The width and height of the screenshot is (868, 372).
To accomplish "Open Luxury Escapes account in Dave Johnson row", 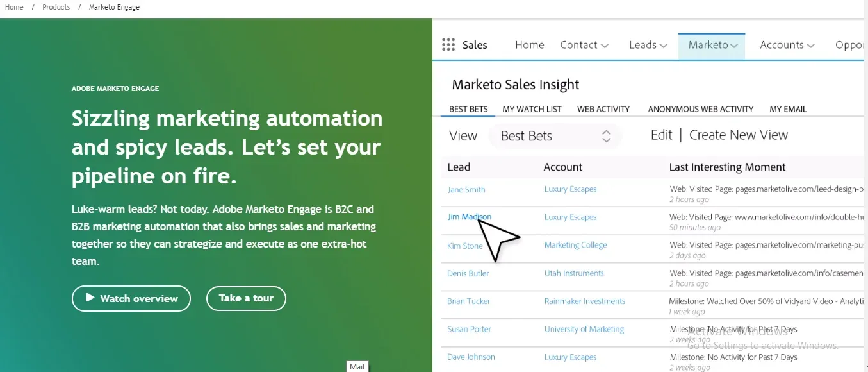I will 570,357.
